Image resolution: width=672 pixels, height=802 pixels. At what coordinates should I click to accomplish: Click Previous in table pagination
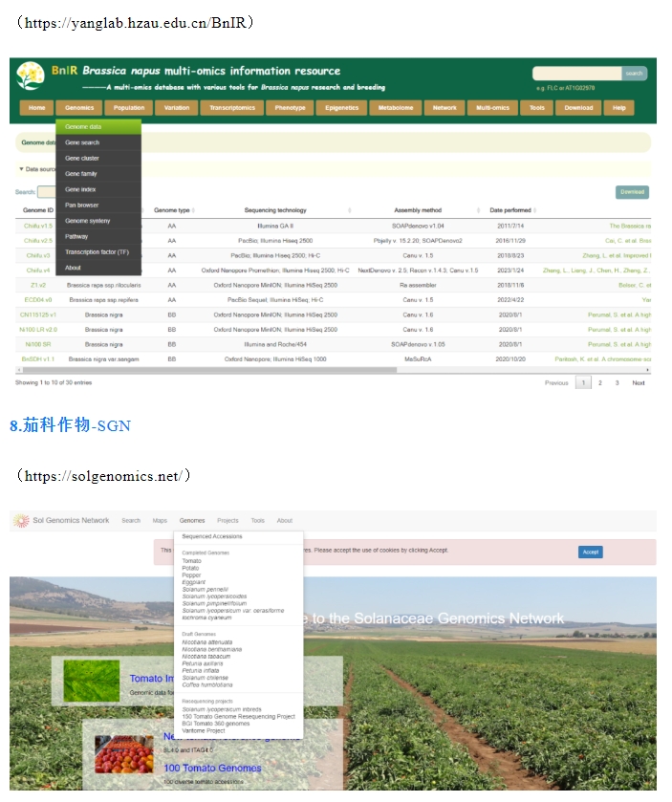(557, 384)
